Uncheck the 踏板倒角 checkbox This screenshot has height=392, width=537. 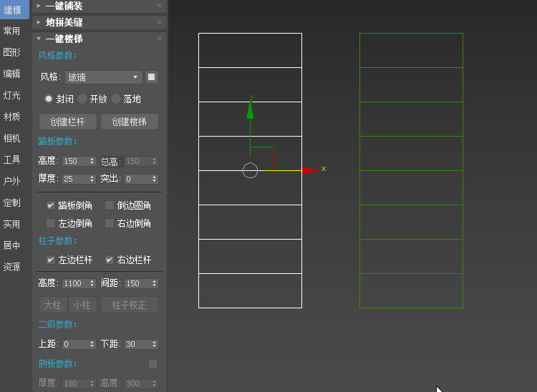[51, 205]
